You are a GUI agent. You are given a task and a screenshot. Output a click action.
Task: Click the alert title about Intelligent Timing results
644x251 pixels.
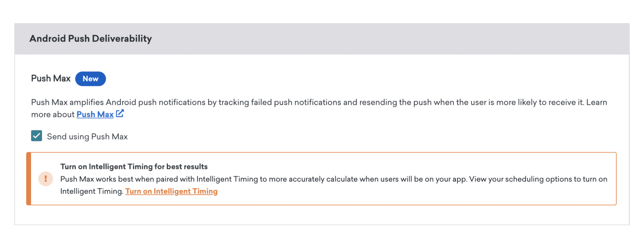pos(134,167)
